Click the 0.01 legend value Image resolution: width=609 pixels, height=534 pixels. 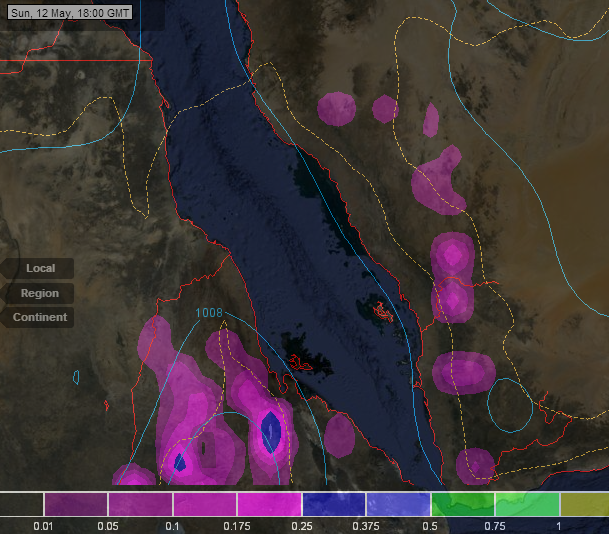(x=43, y=527)
